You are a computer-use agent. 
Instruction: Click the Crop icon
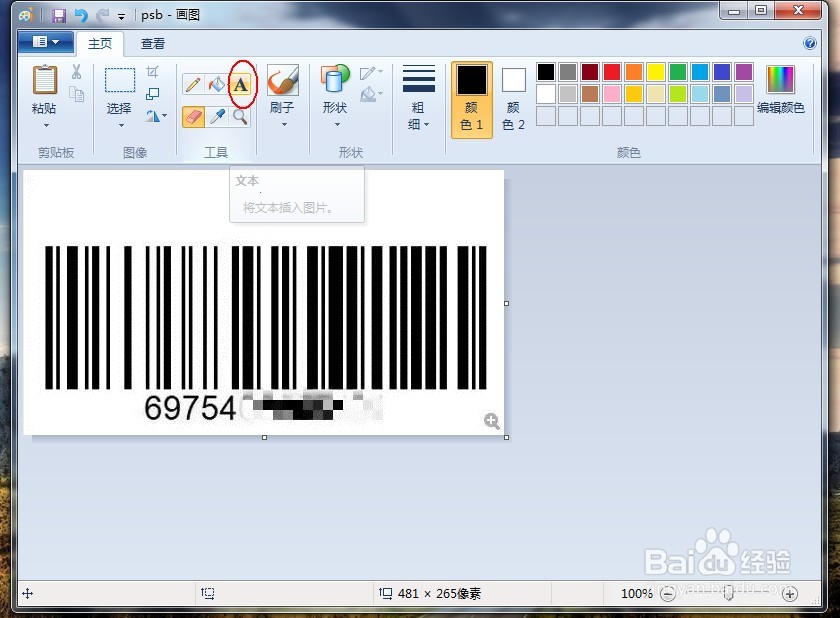[153, 72]
